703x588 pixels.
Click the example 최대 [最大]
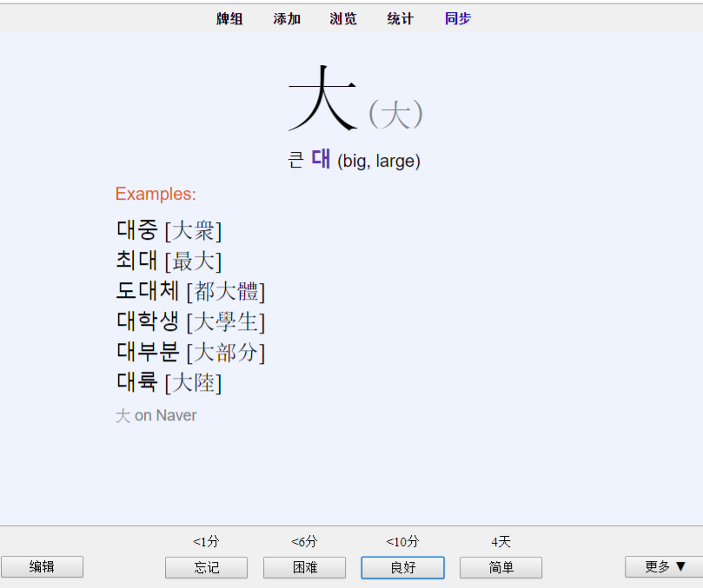click(169, 261)
